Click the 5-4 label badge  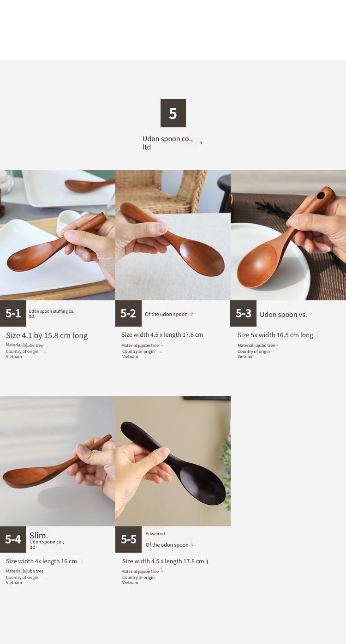point(13,539)
